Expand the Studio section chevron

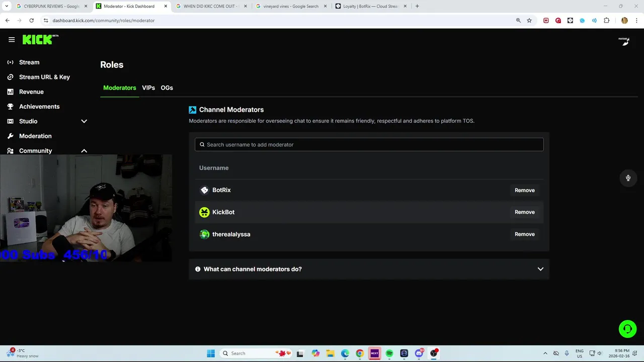[84, 121]
